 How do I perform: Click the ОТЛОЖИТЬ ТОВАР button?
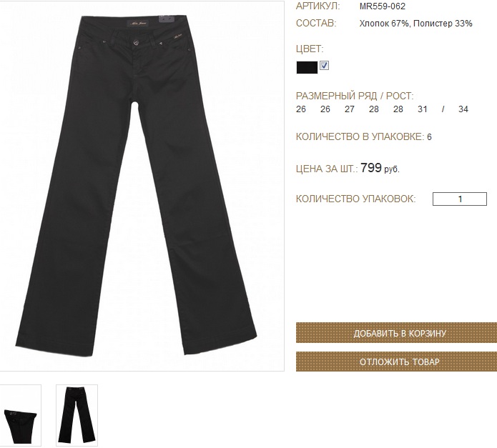coord(396,362)
